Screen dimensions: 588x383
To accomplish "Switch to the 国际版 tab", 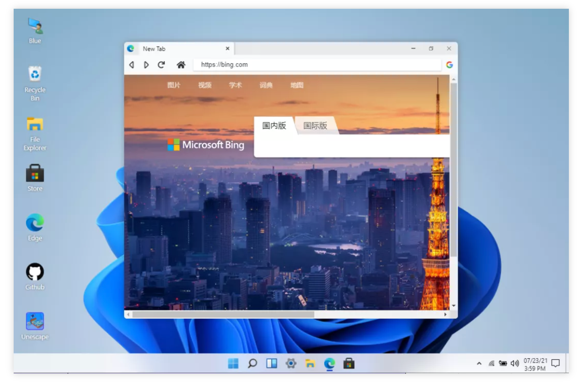I will (x=315, y=126).
